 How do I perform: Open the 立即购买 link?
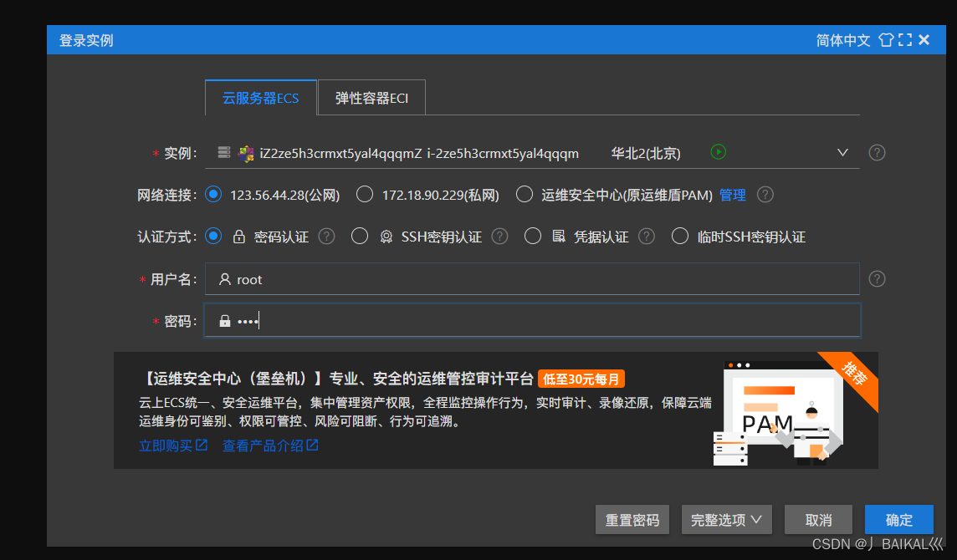click(166, 445)
